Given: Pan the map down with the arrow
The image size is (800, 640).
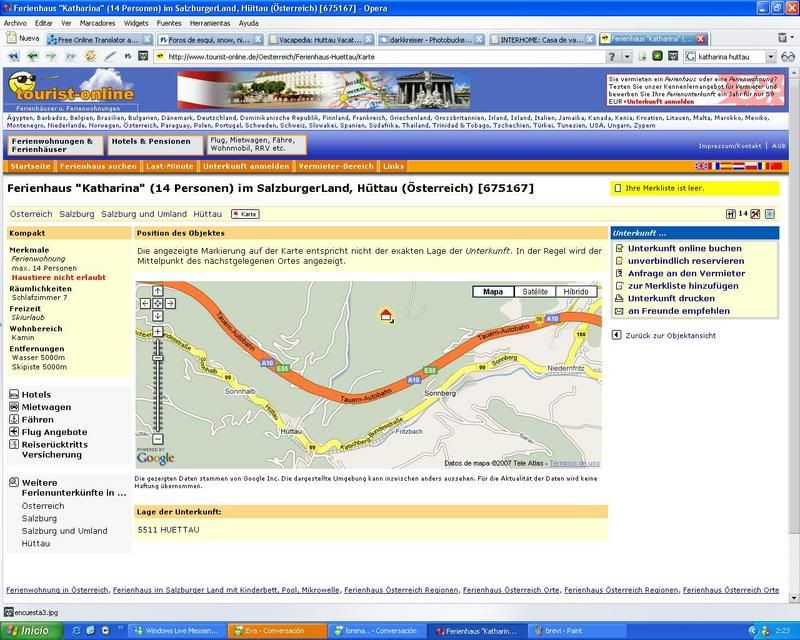Looking at the screenshot, I should pyautogui.click(x=158, y=316).
